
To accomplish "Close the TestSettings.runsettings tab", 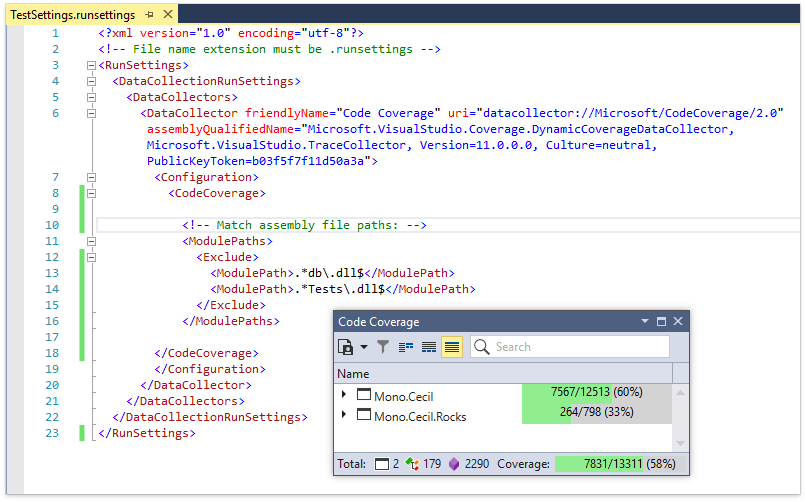I will click(x=167, y=15).
